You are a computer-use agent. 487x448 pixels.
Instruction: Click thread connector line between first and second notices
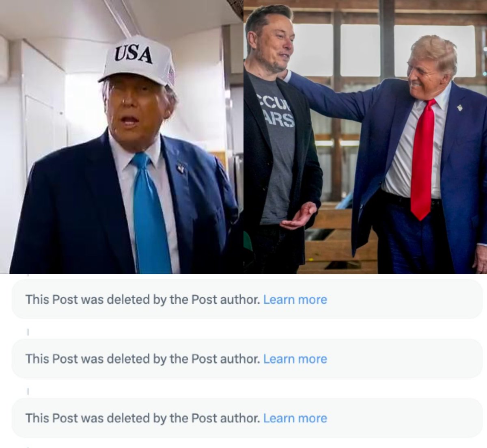click(x=28, y=332)
